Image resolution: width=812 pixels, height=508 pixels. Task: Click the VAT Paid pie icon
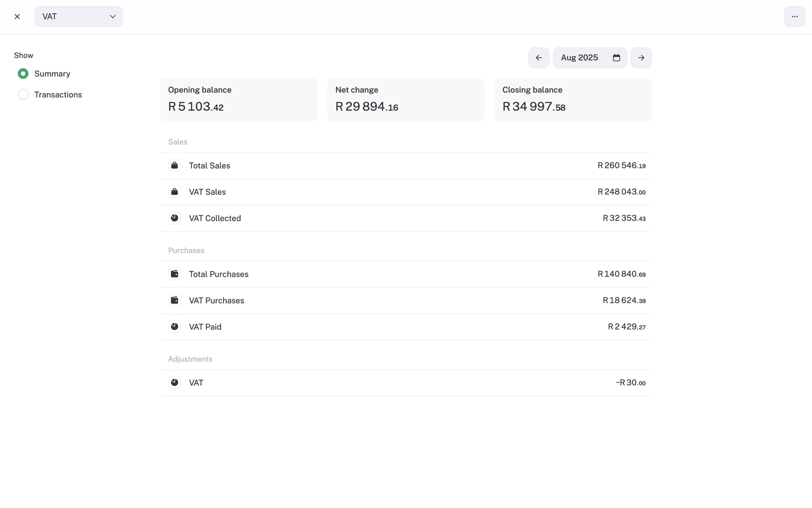[x=174, y=326]
